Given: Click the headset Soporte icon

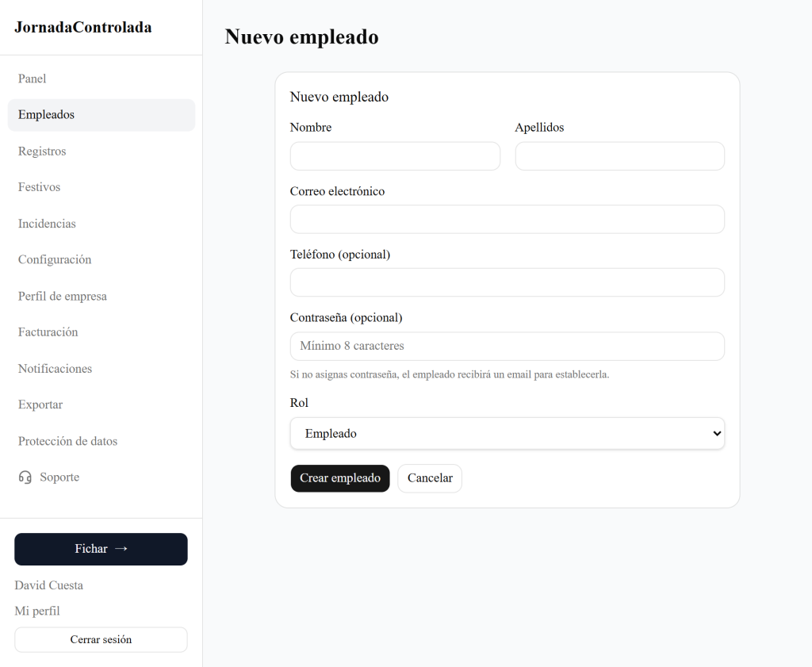Looking at the screenshot, I should tap(25, 477).
